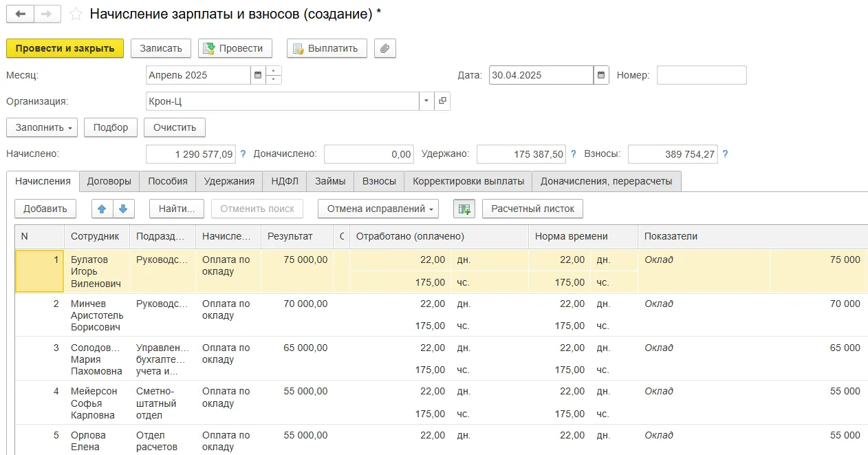Click the Начислено total 1 290 577,09
Screen dimensions: 868x455
[x=191, y=154]
